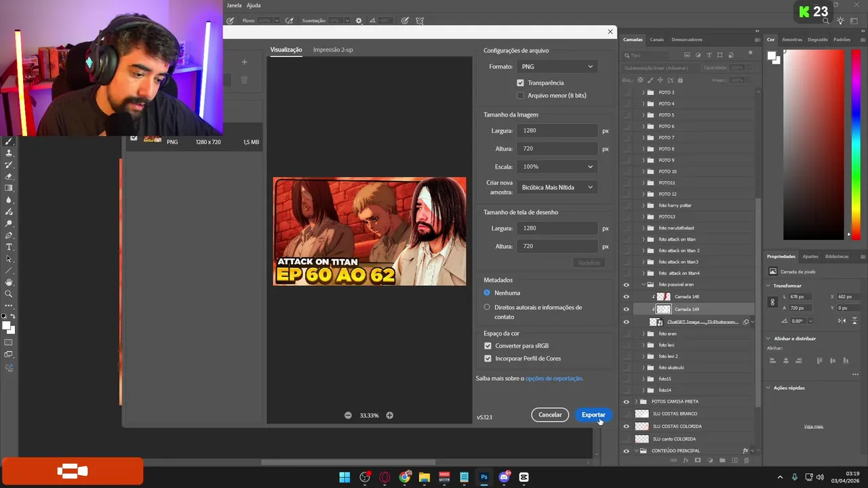The image size is (868, 488).
Task: Switch to the Canais tab
Action: tap(656, 39)
